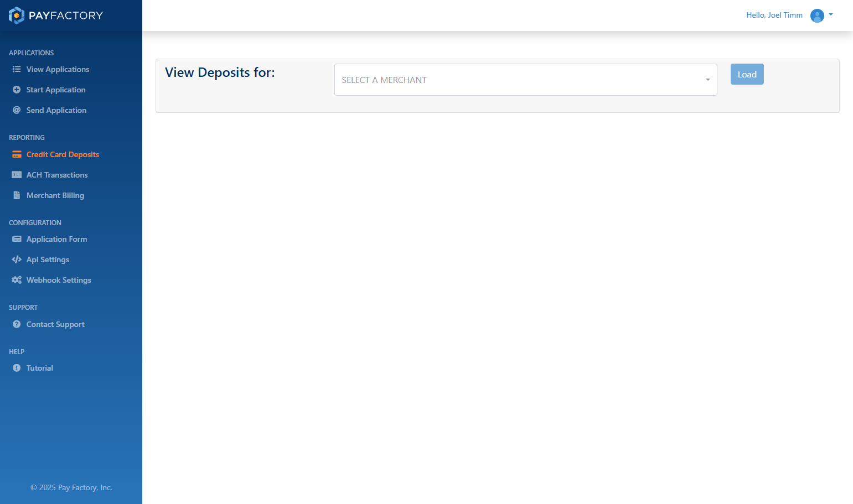The width and height of the screenshot is (853, 504).
Task: Open the View Applications menu item
Action: tap(58, 69)
